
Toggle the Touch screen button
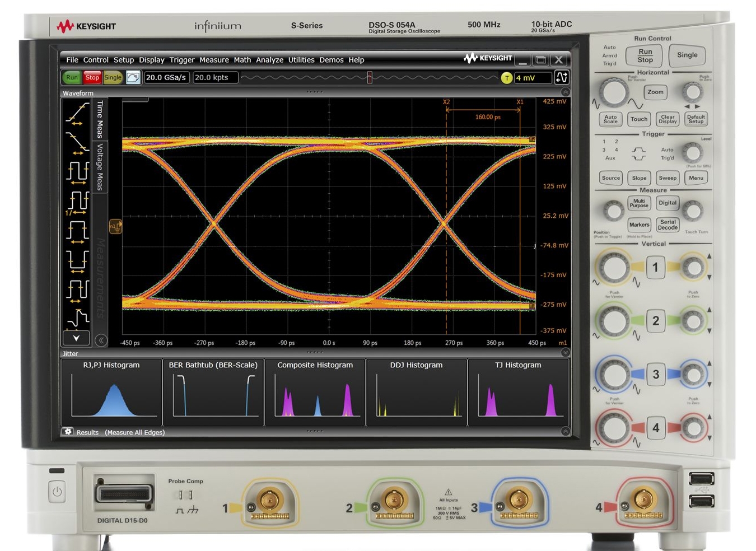(638, 119)
